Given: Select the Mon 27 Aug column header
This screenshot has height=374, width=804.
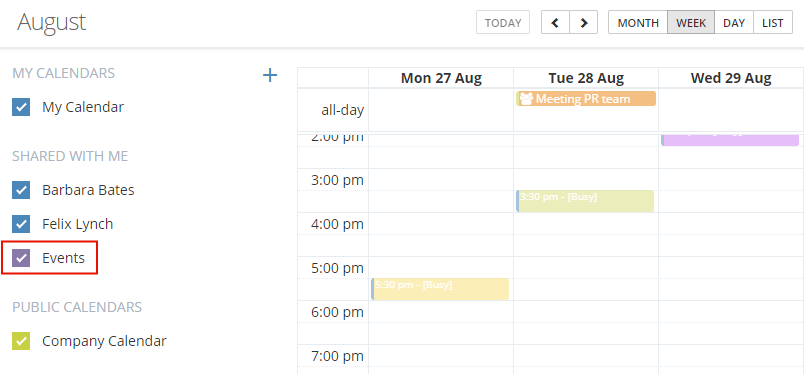Looking at the screenshot, I should pyautogui.click(x=441, y=78).
